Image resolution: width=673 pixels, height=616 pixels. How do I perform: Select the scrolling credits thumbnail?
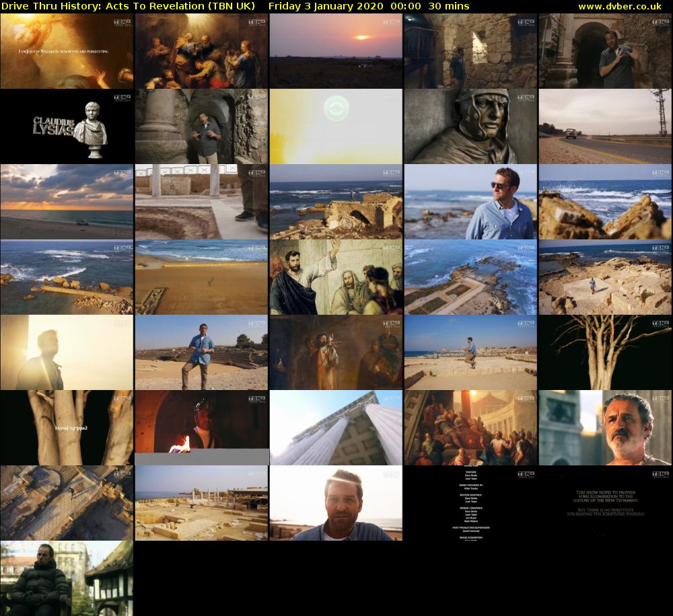(471, 503)
